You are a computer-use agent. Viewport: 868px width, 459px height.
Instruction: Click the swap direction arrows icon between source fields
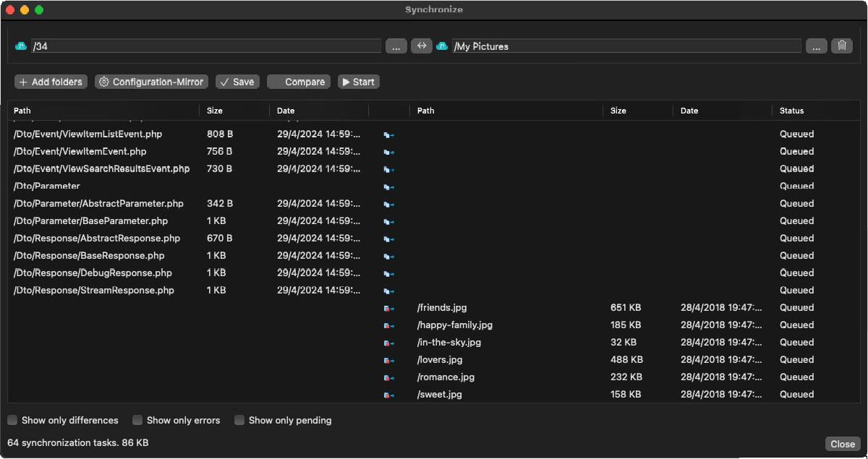[x=421, y=46]
